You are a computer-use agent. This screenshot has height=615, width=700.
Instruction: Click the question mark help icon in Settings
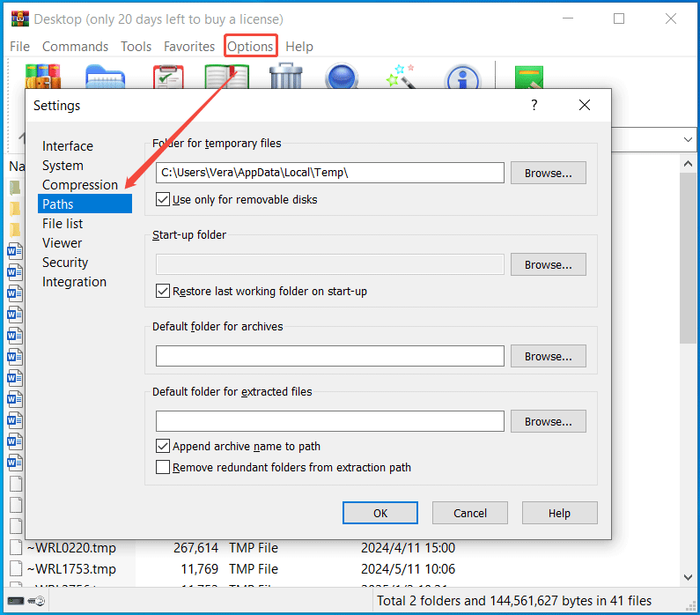click(x=534, y=105)
